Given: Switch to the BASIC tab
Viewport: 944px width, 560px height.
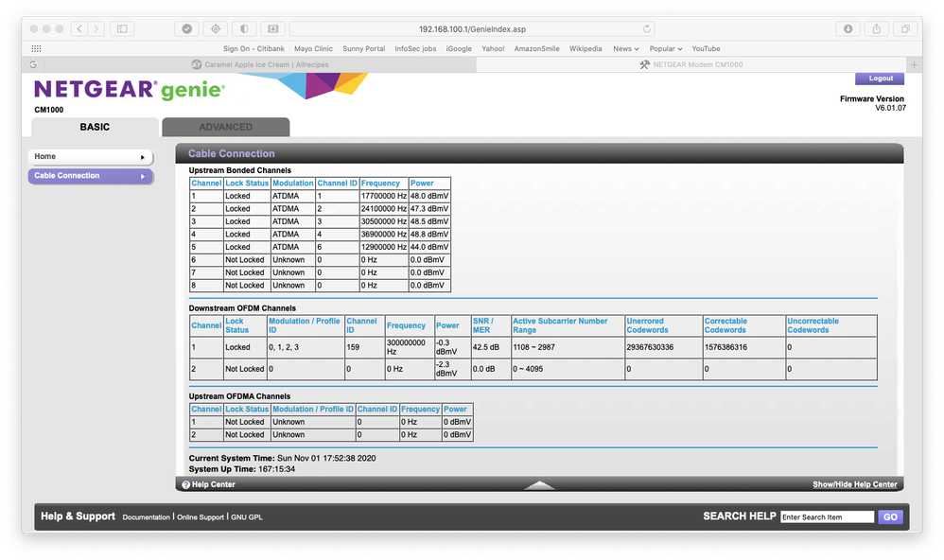Looking at the screenshot, I should (x=95, y=127).
